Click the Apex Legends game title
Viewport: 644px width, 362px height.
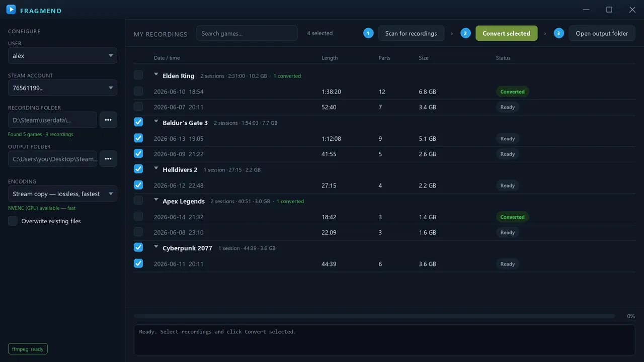[184, 201]
